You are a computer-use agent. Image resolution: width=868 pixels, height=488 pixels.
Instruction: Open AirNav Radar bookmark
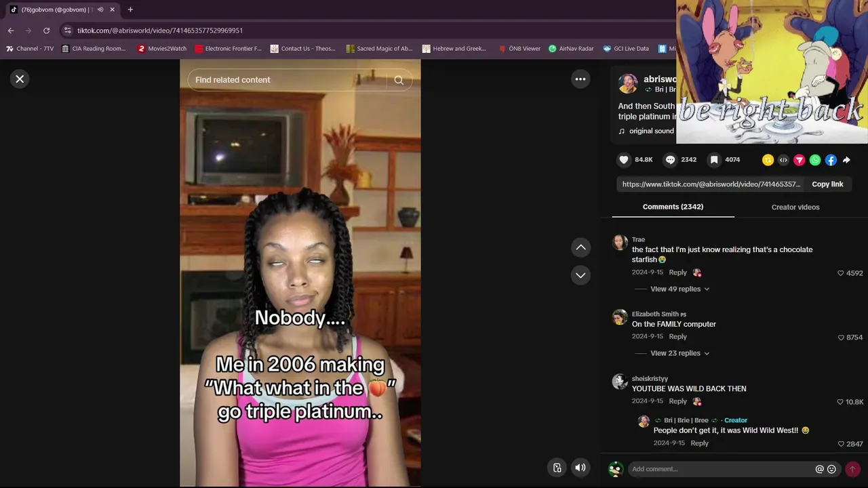571,49
